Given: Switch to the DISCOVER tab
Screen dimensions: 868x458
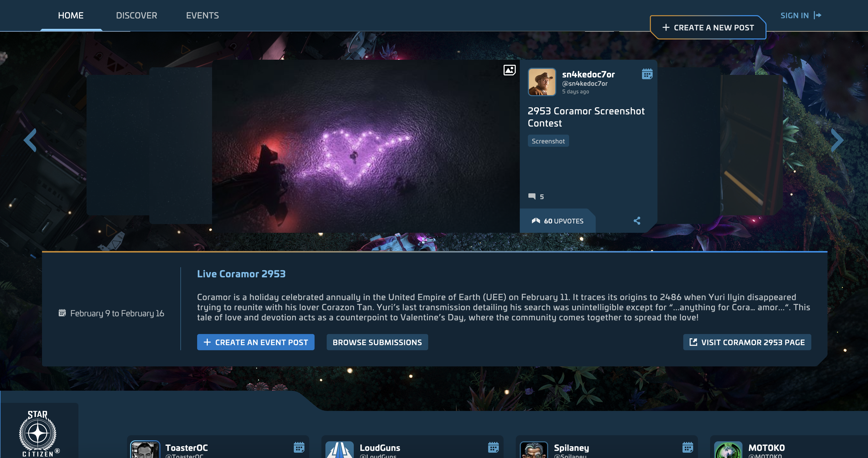Looking at the screenshot, I should click(x=136, y=15).
